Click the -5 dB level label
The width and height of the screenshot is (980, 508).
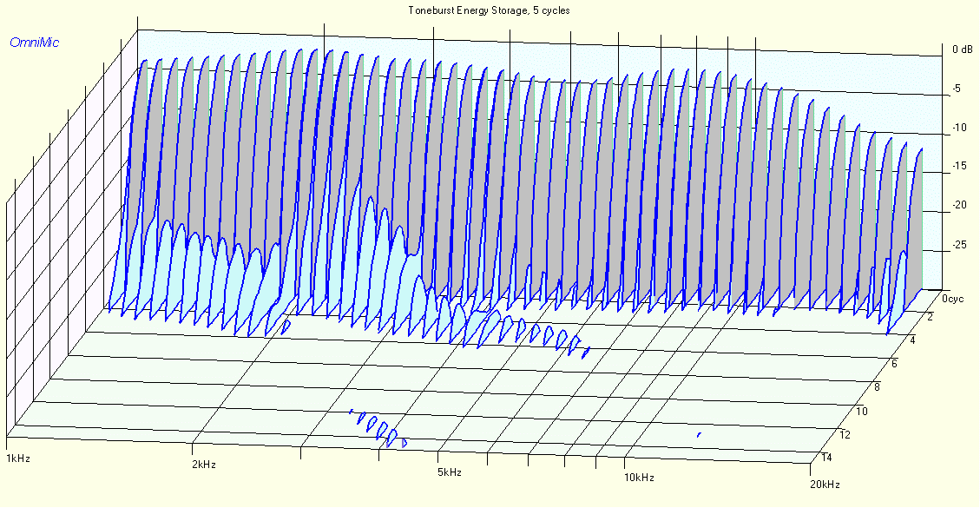pyautogui.click(x=957, y=89)
